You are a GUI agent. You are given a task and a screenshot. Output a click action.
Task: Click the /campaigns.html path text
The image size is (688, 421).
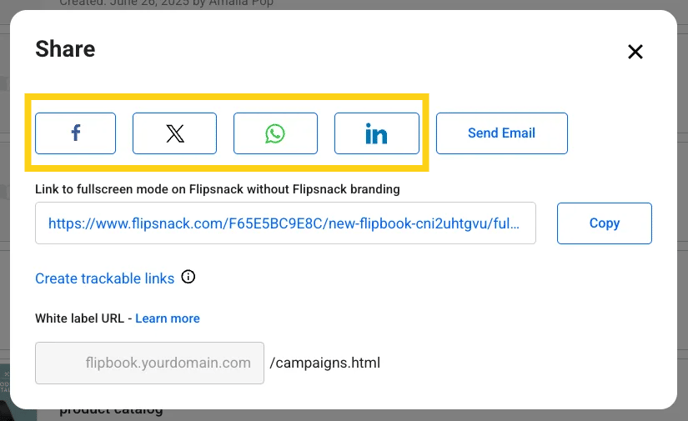click(325, 363)
